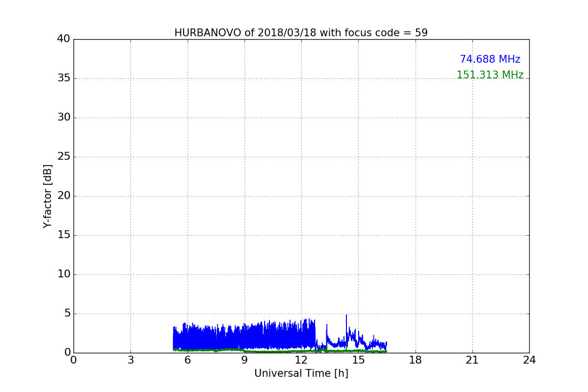Click x-axis tick label 9
Screen dimensions: 588x392
click(245, 360)
